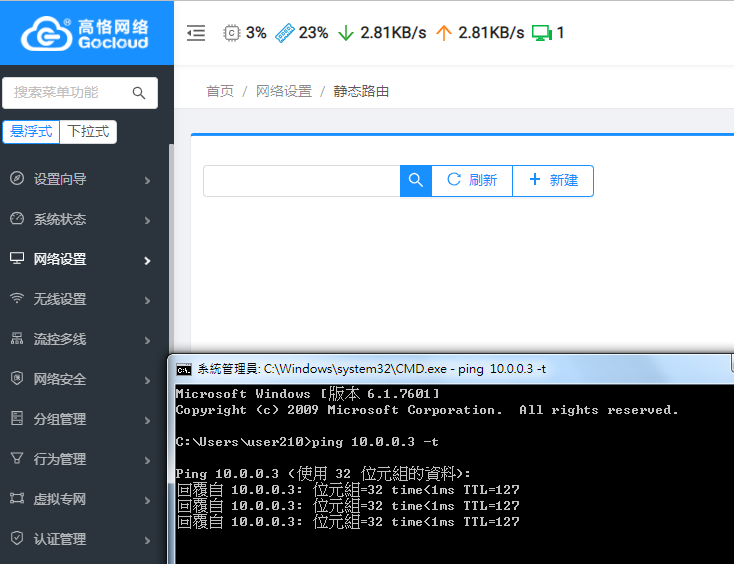Click the blue search button in static route
The width and height of the screenshot is (734, 564).
click(416, 181)
